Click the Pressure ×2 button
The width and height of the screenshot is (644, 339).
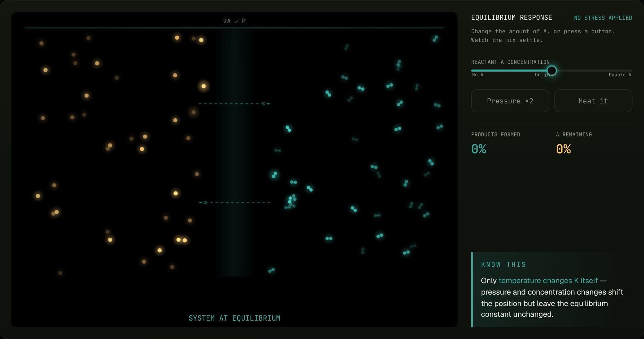coord(510,101)
